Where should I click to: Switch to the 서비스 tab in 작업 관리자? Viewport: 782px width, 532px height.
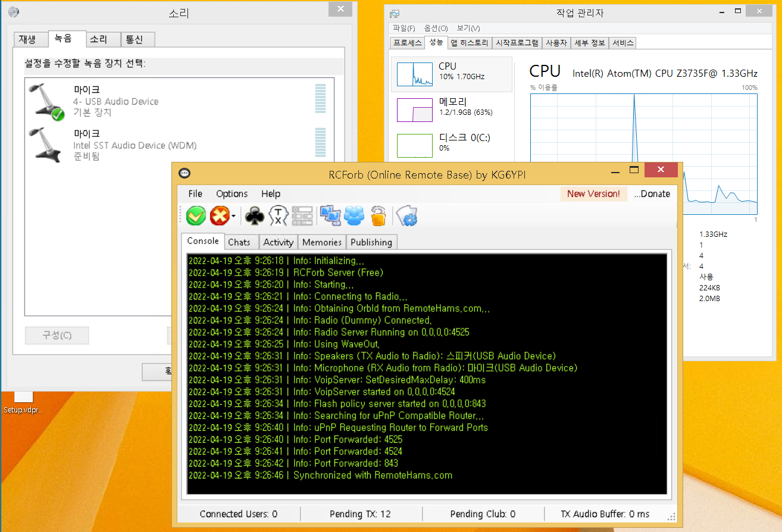click(x=623, y=43)
